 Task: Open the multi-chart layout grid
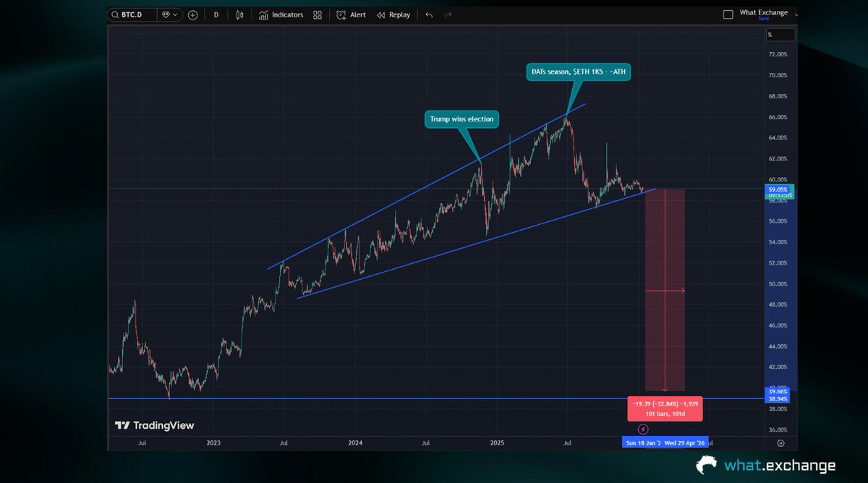pos(317,14)
